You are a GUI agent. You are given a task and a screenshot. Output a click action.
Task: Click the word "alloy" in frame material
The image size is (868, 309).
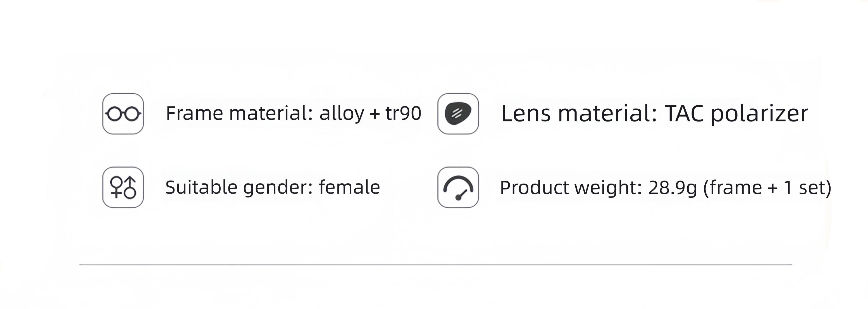pos(342,113)
